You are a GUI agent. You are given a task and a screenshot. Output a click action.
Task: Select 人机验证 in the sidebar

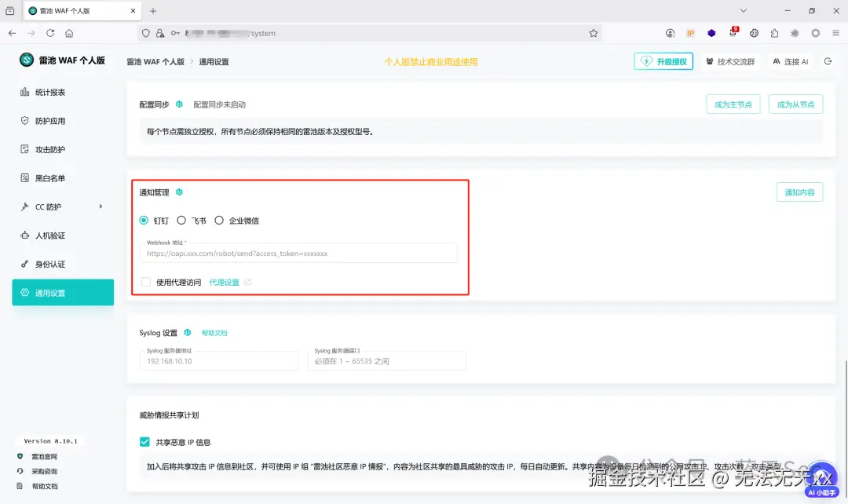[46, 235]
